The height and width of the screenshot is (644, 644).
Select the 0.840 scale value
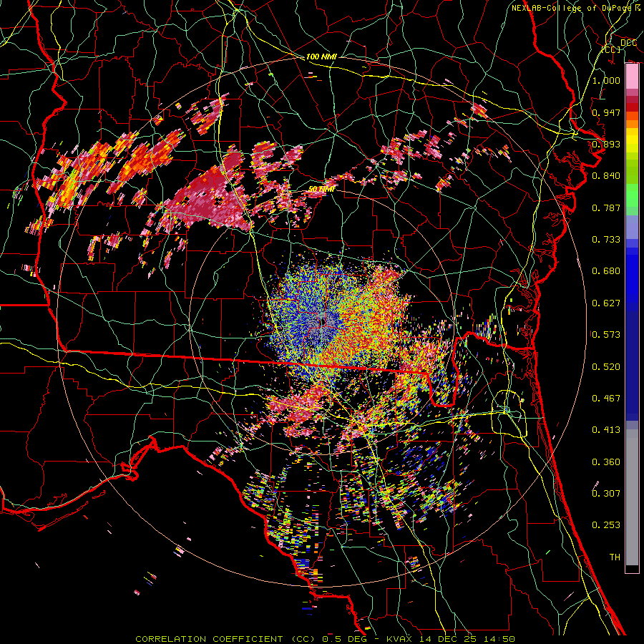coord(606,176)
